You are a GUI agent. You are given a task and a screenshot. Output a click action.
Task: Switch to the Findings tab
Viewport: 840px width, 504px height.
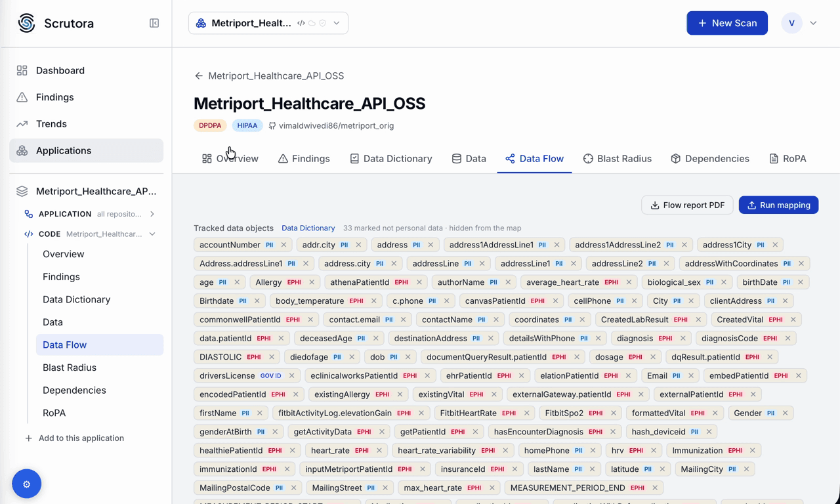(x=304, y=159)
